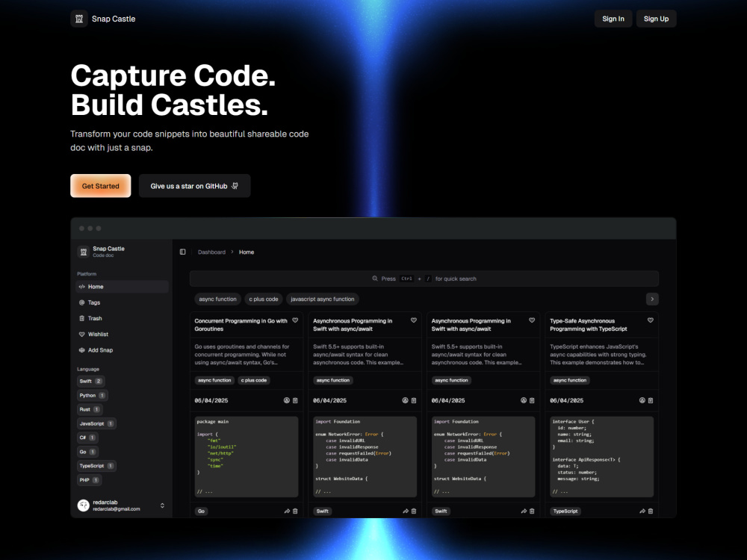Filter by JavaScript language chip
Image resolution: width=747 pixels, height=560 pixels.
tap(96, 423)
